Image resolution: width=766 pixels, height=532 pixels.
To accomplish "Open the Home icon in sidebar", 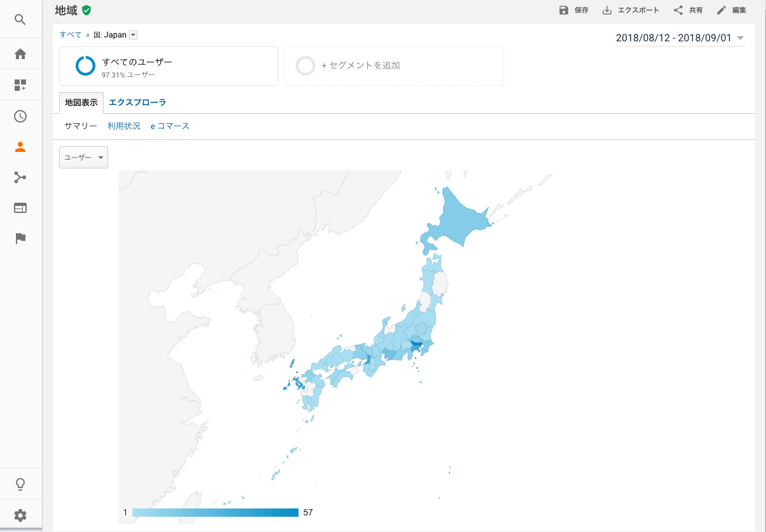I will click(20, 54).
